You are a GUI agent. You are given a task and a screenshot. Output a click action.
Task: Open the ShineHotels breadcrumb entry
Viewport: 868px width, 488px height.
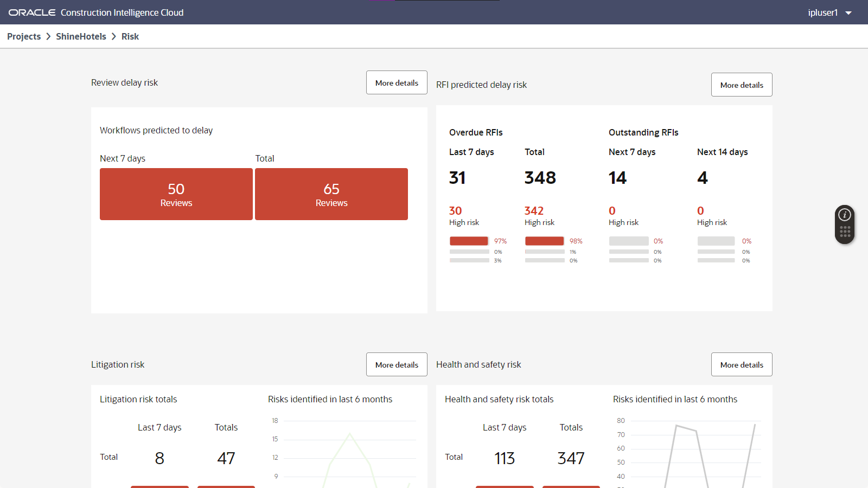coord(80,36)
